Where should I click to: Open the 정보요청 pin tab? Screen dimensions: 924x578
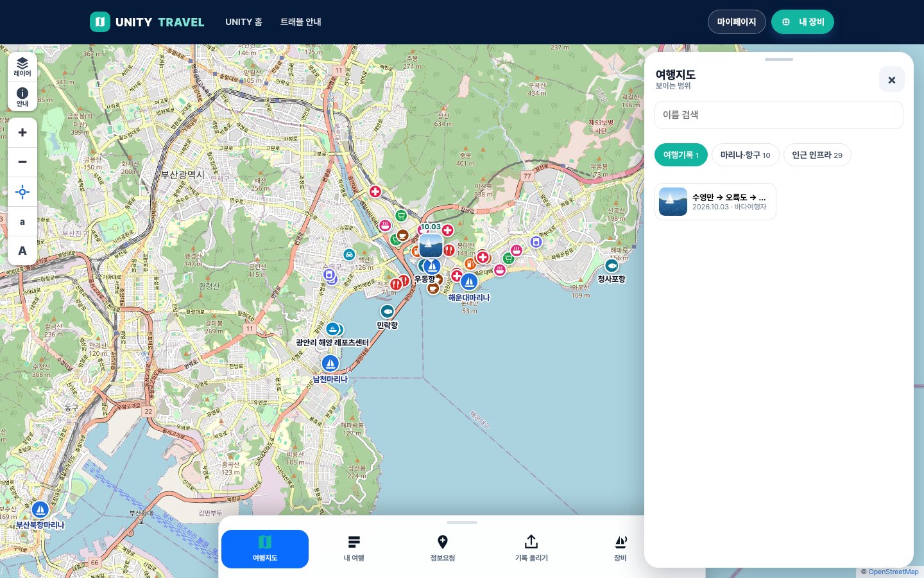pos(443,548)
